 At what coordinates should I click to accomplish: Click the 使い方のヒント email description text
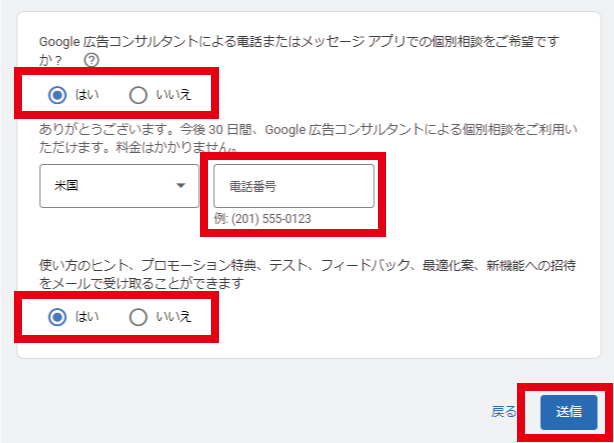pyautogui.click(x=307, y=274)
